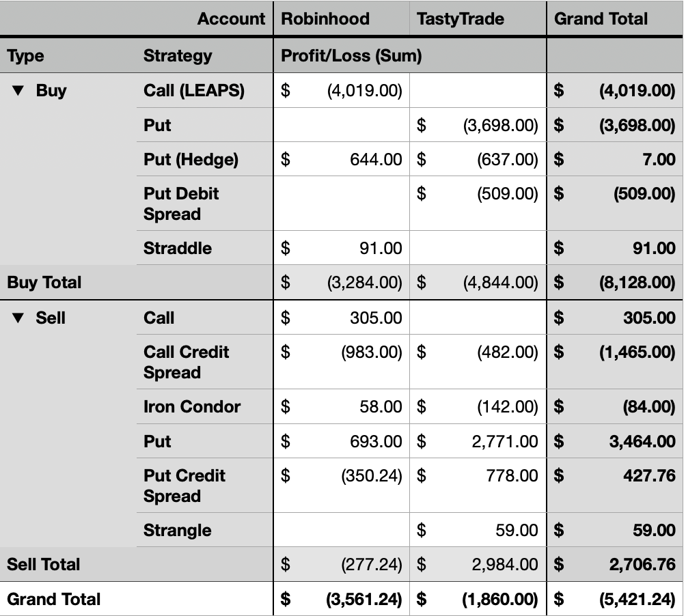The height and width of the screenshot is (616, 686).
Task: Select the Straddle strategy label
Action: tap(178, 249)
